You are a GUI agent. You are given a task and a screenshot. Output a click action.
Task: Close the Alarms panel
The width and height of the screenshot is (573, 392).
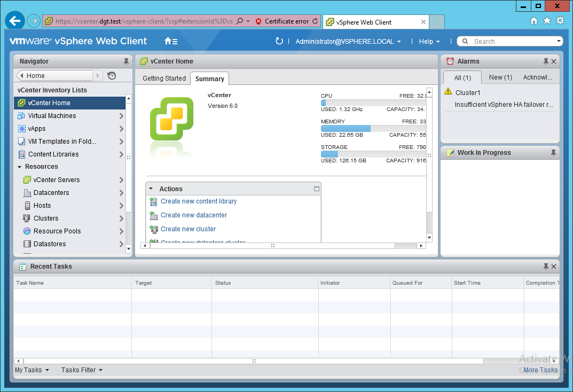click(554, 61)
